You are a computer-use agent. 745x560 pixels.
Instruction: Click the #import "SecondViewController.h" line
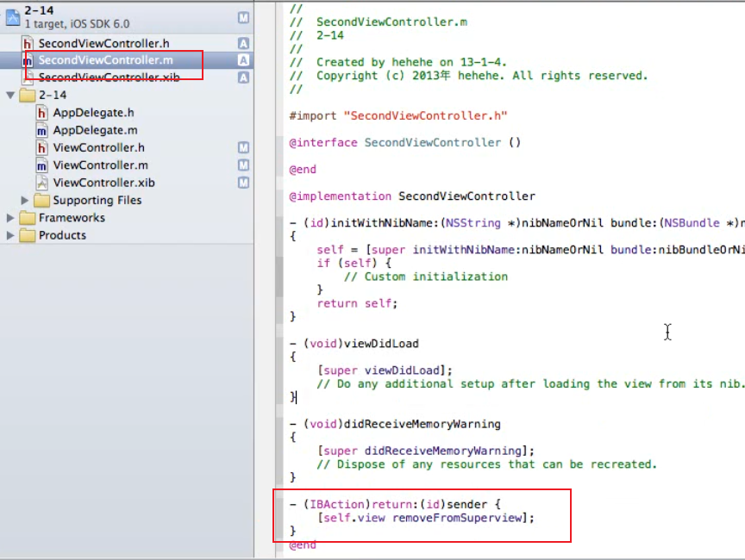click(x=398, y=115)
